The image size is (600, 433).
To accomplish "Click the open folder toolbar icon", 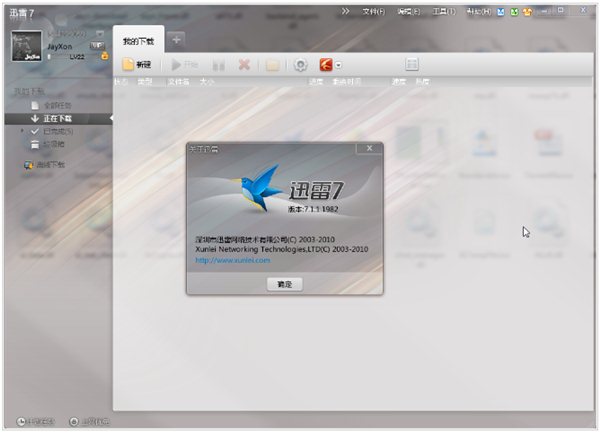I will point(272,65).
